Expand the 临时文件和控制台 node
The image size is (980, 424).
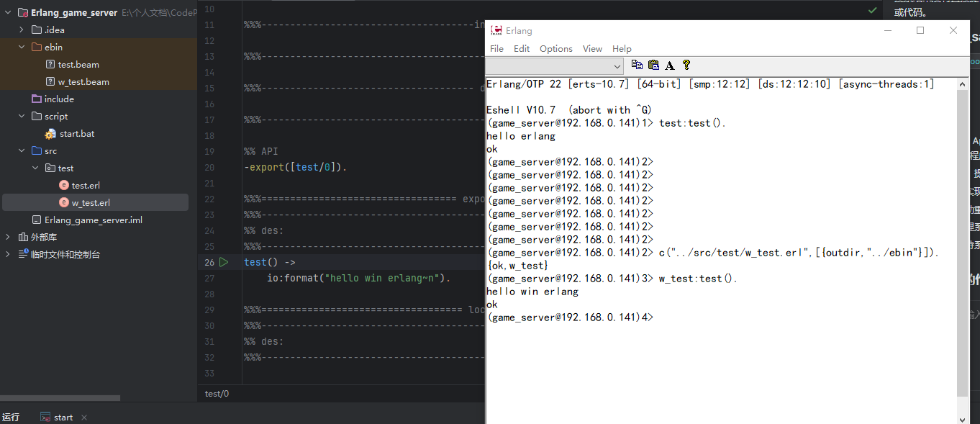coord(8,255)
